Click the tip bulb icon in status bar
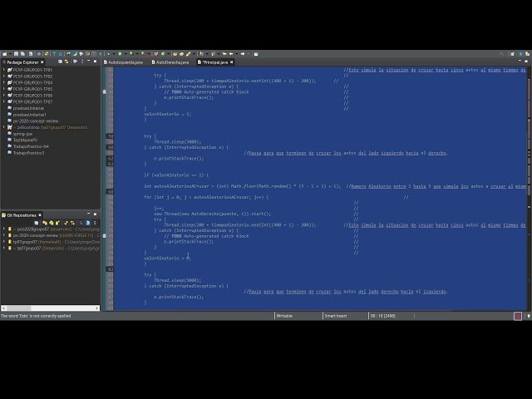Image resolution: width=532 pixels, height=399 pixels. click(529, 316)
